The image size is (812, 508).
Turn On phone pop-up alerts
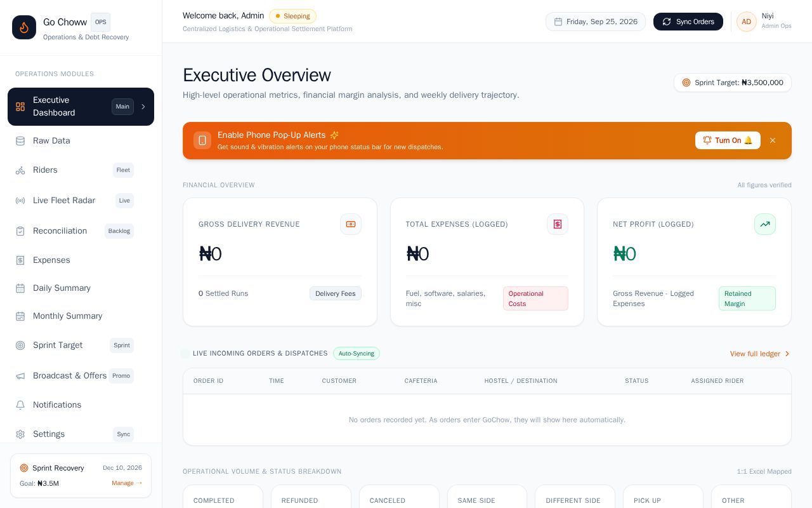click(728, 140)
